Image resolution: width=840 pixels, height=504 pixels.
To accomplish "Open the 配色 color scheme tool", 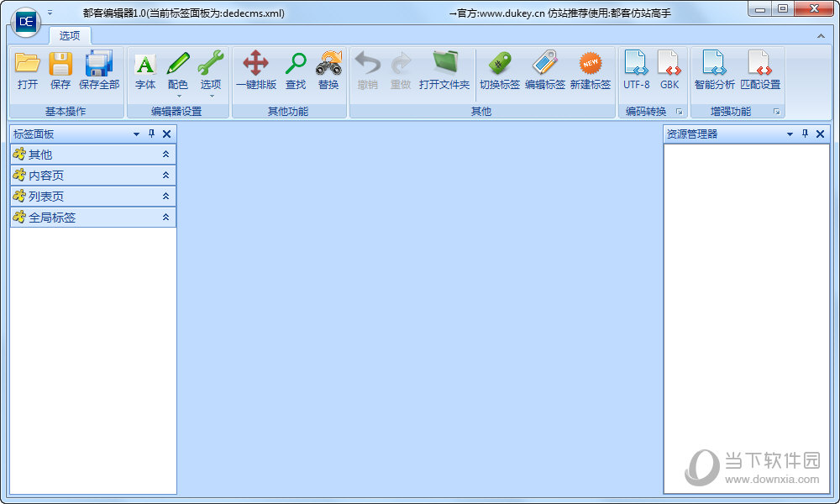I will click(x=178, y=73).
